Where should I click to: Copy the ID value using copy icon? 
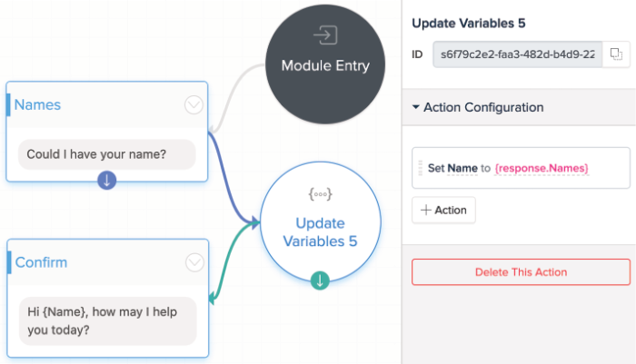coord(615,54)
